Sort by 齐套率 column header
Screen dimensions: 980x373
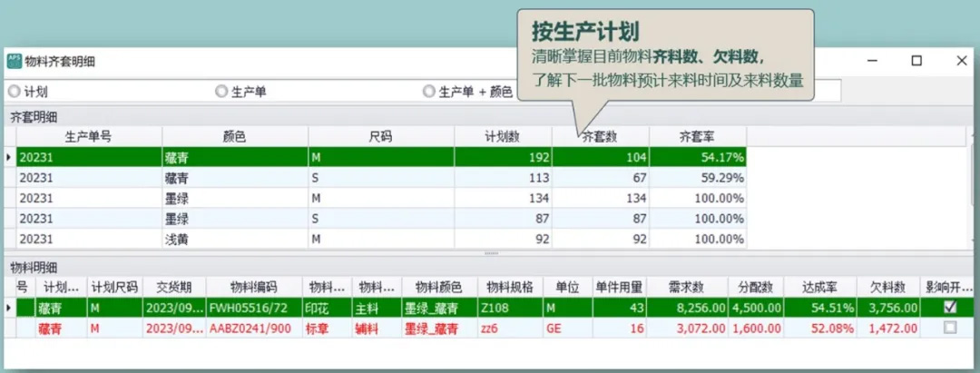click(697, 136)
